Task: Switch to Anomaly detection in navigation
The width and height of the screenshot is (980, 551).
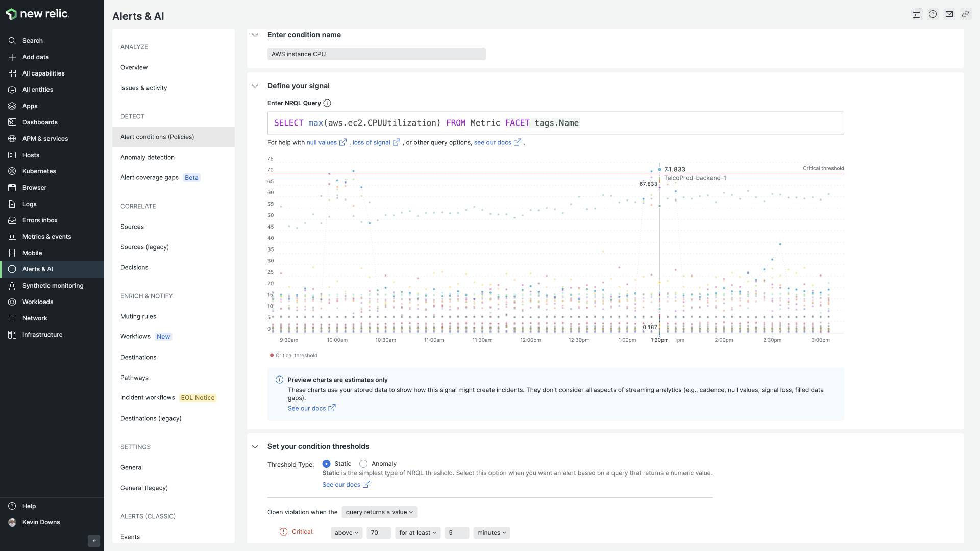Action: [x=147, y=157]
